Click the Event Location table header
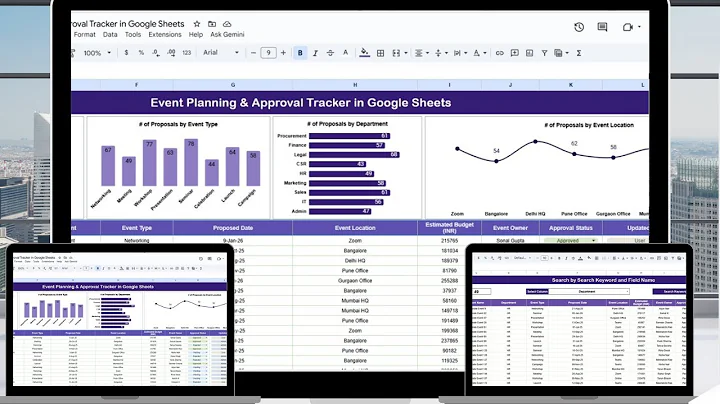Viewport: 720px width, 404px height. (355, 228)
